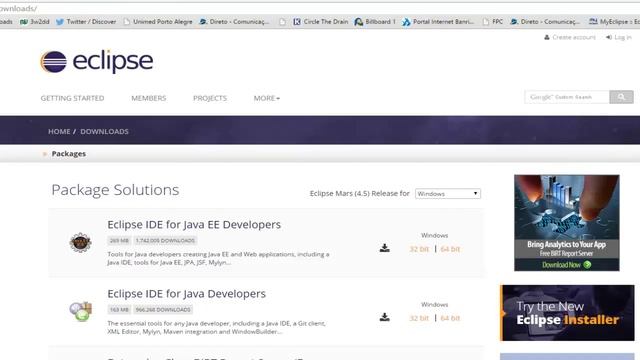Expand the MORE menu

pyautogui.click(x=267, y=98)
